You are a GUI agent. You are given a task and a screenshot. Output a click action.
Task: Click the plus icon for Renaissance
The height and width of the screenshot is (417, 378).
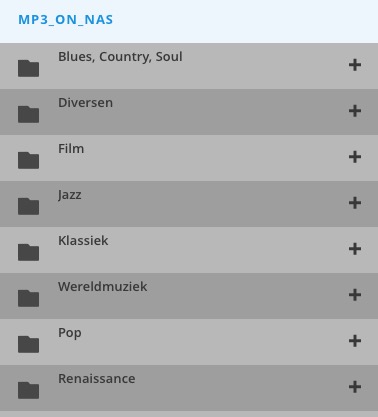[355, 387]
